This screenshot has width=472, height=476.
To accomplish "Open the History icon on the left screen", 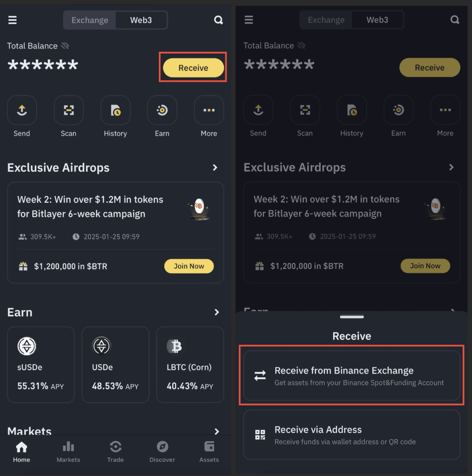I will (116, 110).
